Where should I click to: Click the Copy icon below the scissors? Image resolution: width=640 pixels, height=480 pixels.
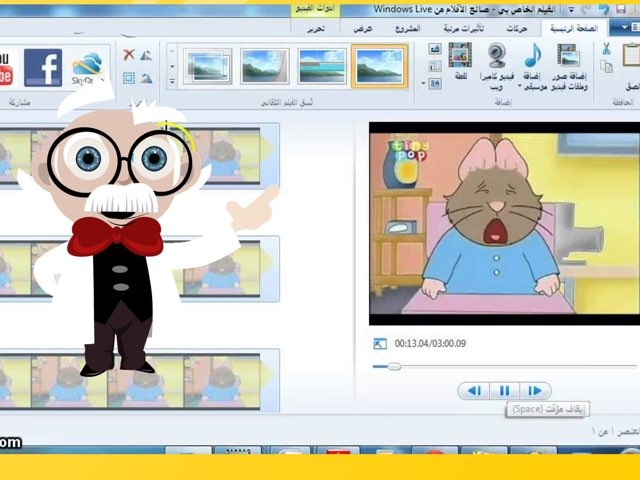click(x=606, y=66)
